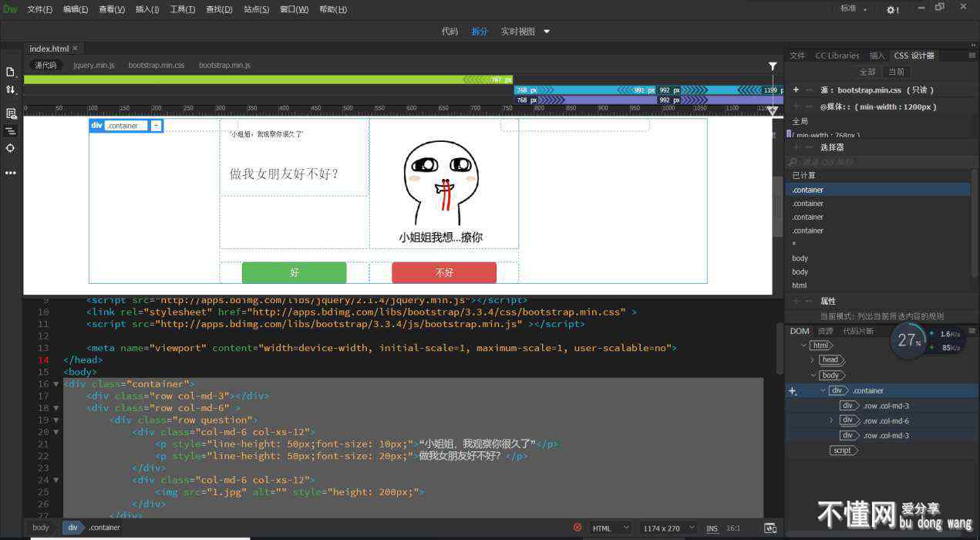Switch to the CC Libraries panel tab
Screen dimensions: 980x540
pyautogui.click(x=837, y=56)
